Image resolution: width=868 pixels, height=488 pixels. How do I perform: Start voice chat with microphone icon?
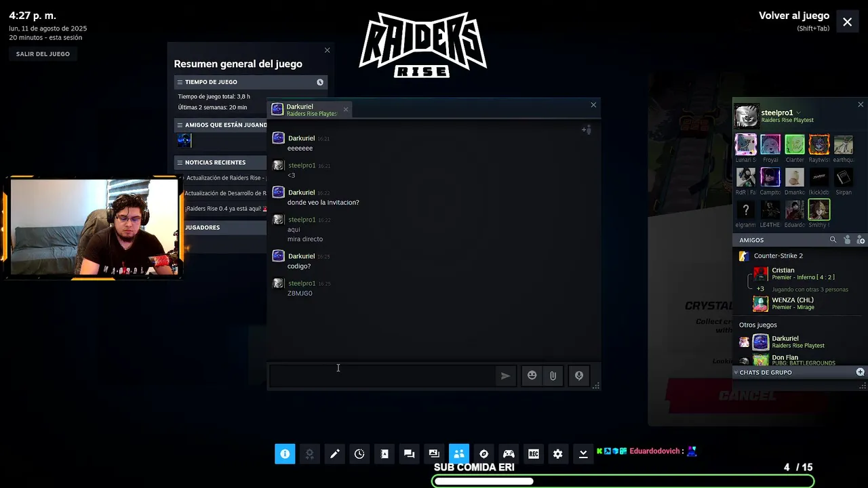[x=579, y=375]
